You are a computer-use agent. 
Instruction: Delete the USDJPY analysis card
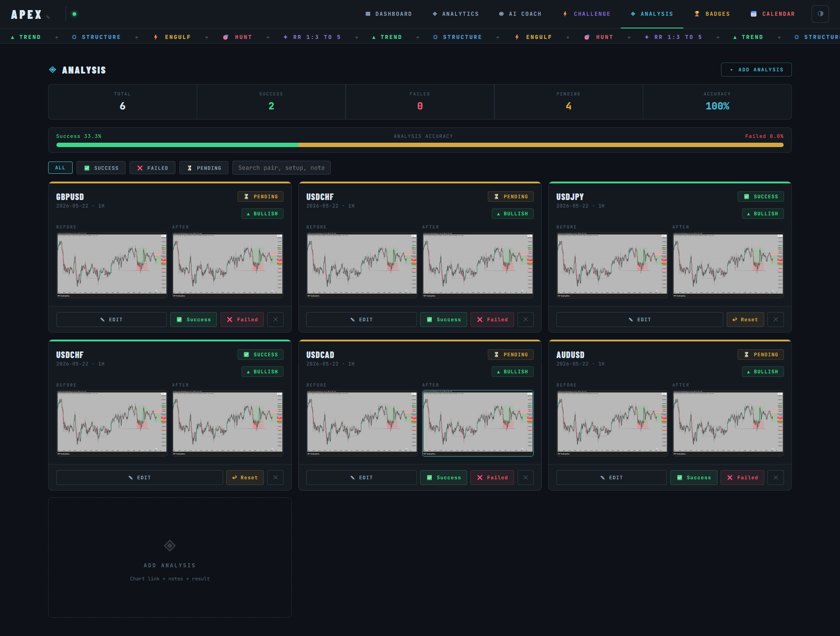pos(776,320)
